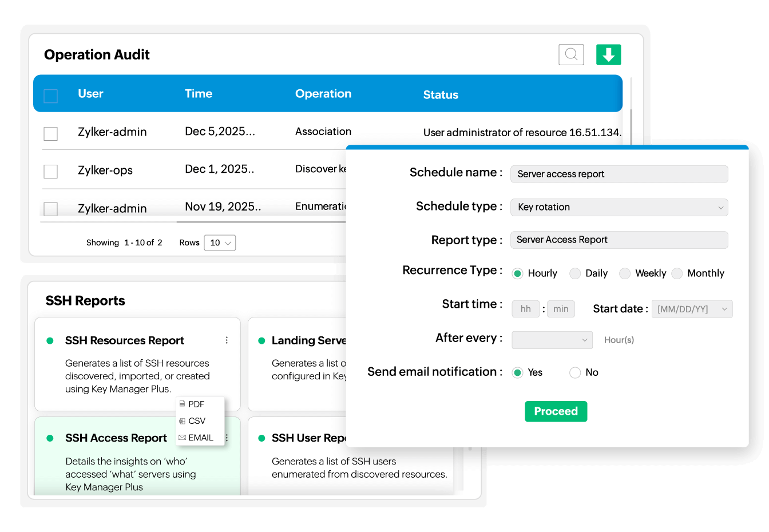Open the SSH User Report card
Viewport: 769px width, 532px height.
(351, 456)
